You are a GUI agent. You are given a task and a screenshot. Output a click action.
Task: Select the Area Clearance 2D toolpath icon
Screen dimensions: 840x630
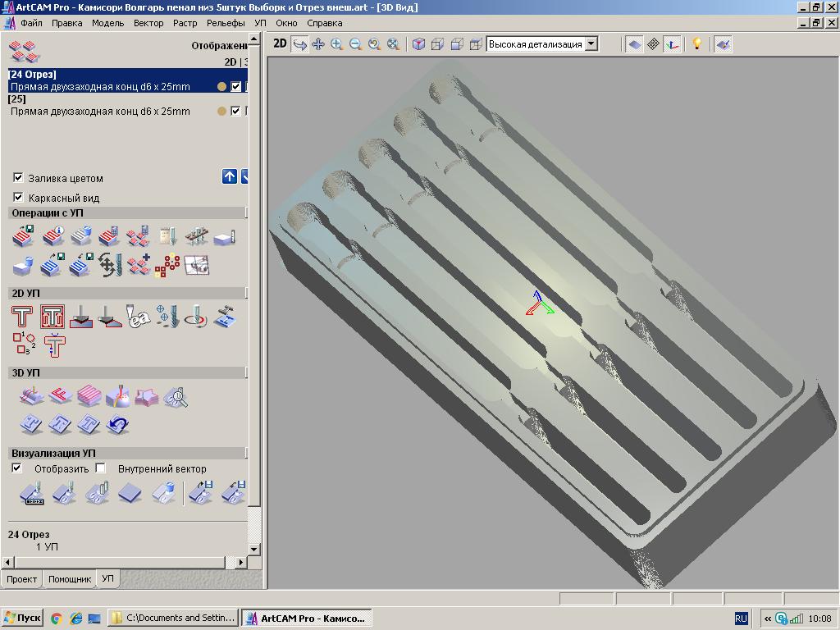pos(52,317)
